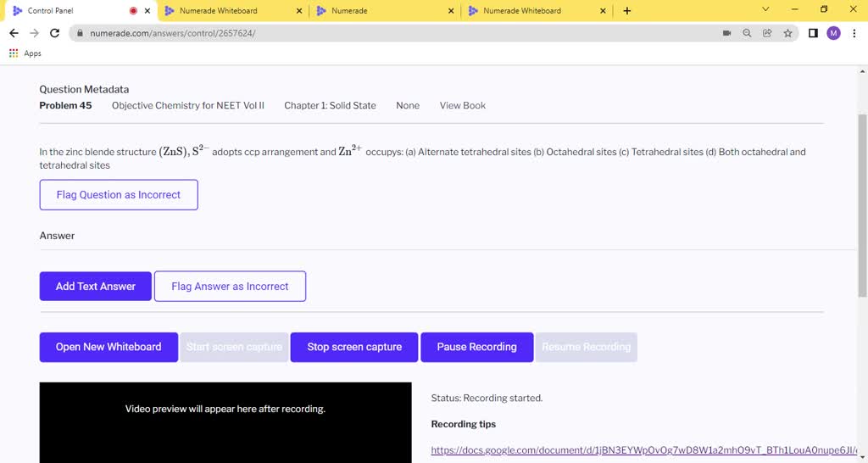Open Chrome three-dot menu
868x463 pixels.
(854, 33)
